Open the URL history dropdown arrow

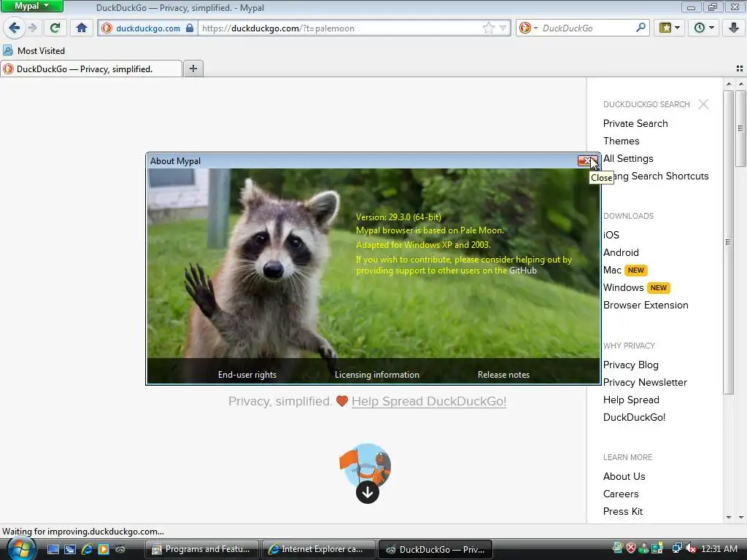(x=503, y=28)
